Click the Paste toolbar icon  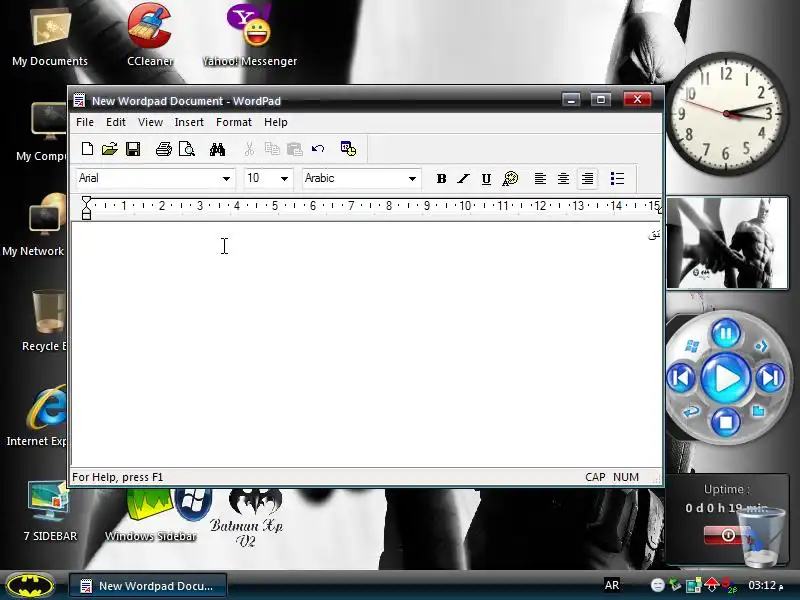[295, 149]
